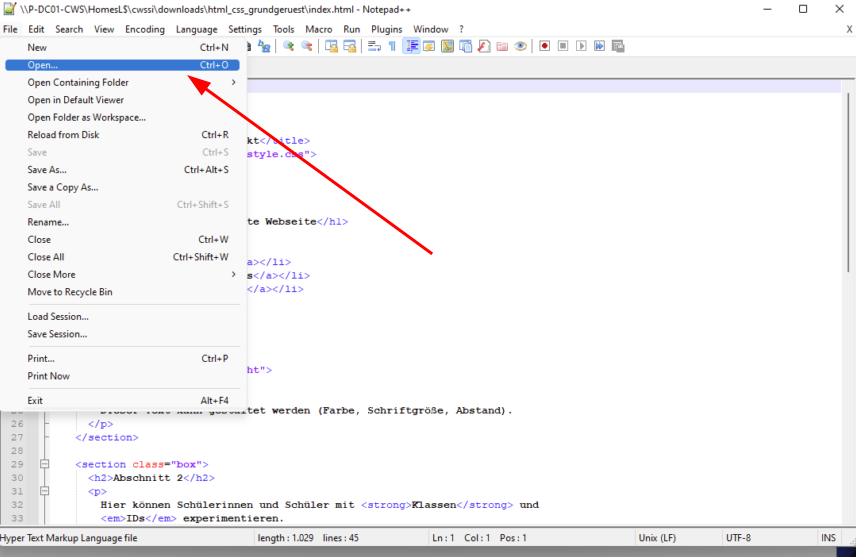856x557 pixels.
Task: Toggle synchronize horizontal scrolling icon
Action: point(349,46)
